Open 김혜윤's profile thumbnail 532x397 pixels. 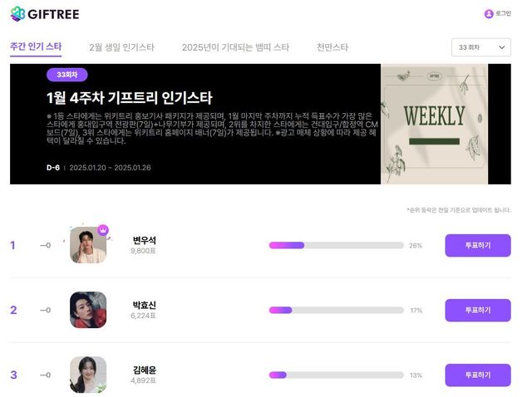tap(88, 375)
